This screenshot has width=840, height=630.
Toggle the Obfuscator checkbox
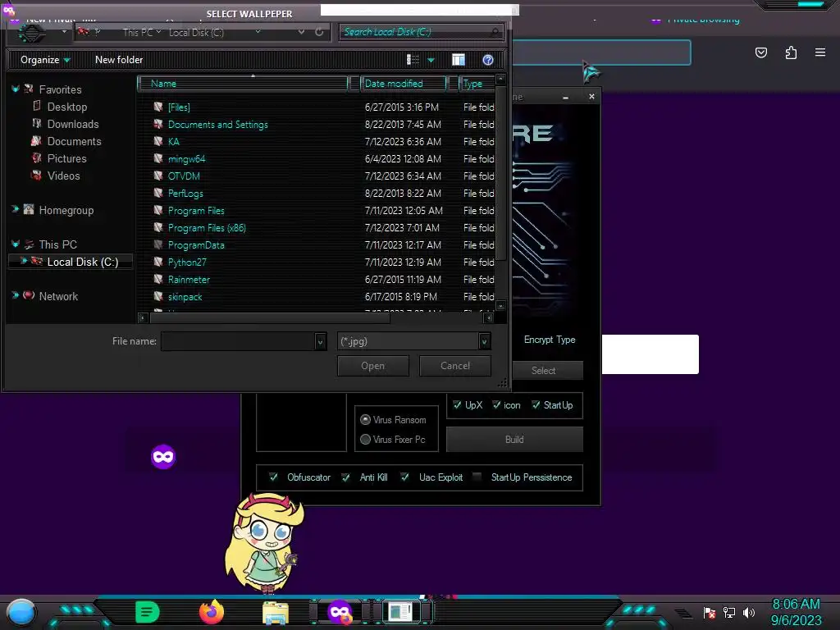(x=273, y=477)
